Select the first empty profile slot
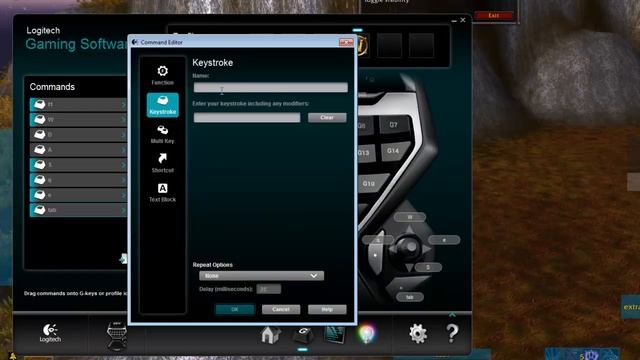The image size is (640, 360). tap(389, 45)
